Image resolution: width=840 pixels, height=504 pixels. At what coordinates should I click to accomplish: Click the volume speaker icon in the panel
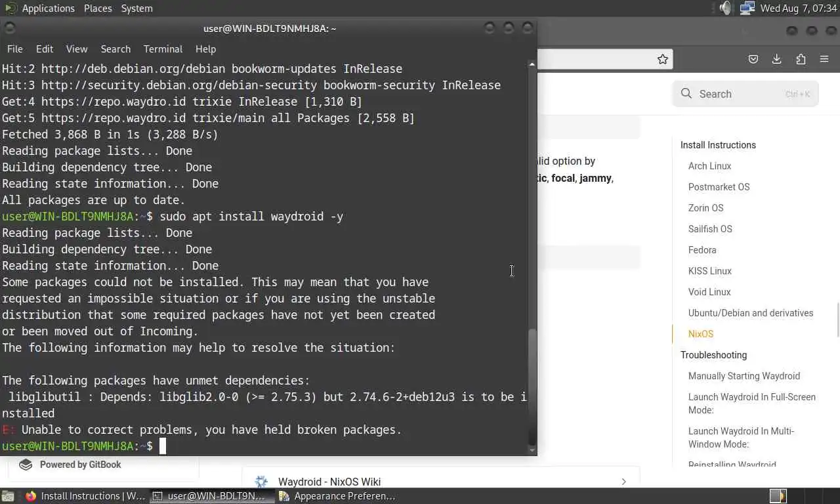click(x=725, y=8)
